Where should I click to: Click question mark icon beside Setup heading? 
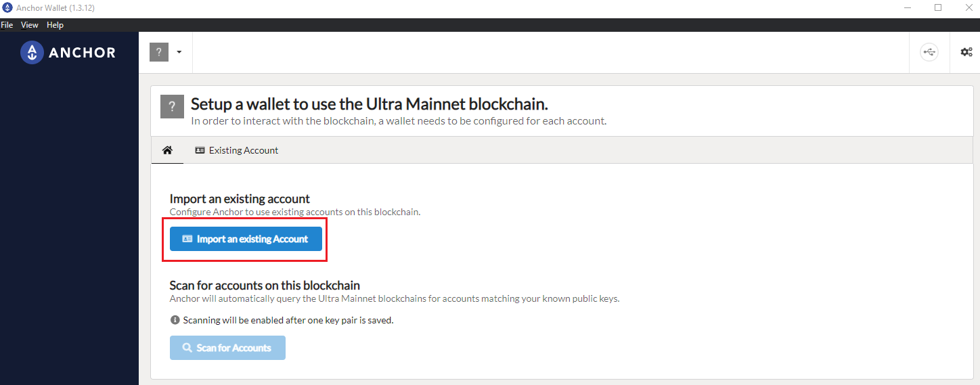click(x=172, y=107)
